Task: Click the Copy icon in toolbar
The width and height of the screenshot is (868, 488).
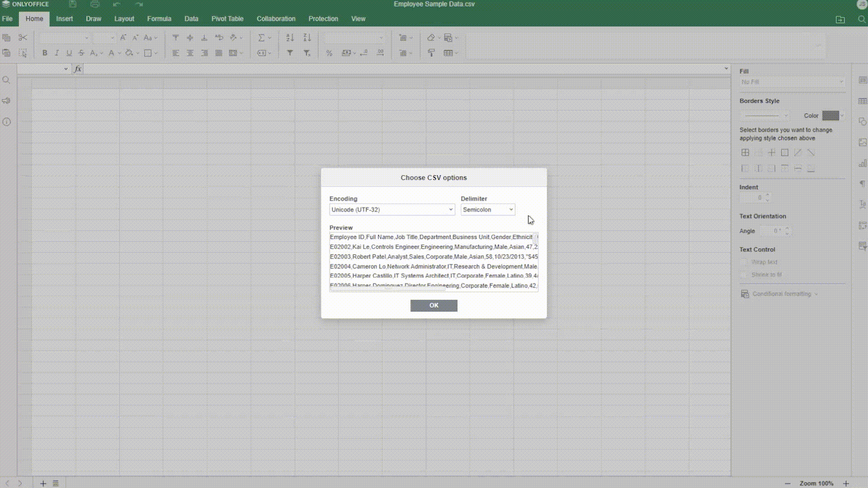Action: point(6,38)
